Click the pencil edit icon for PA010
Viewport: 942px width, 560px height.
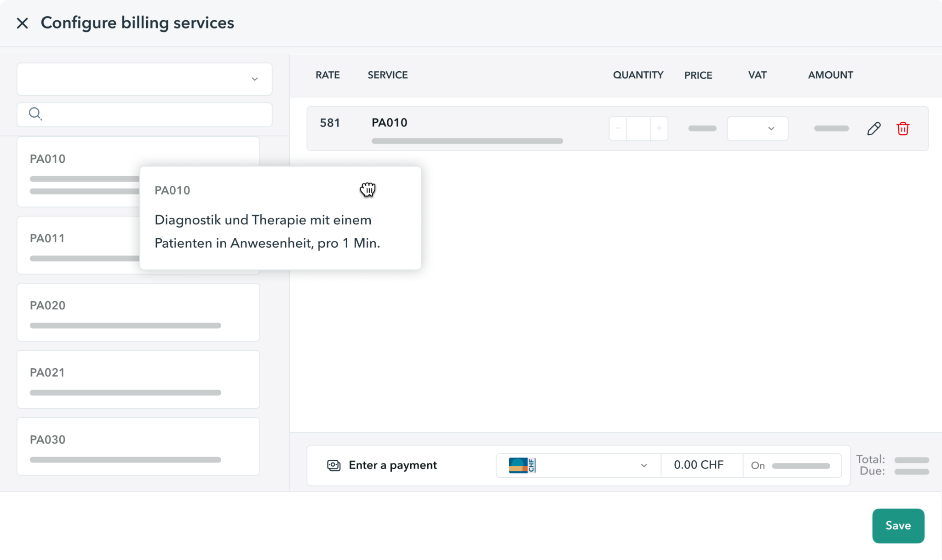(x=874, y=129)
